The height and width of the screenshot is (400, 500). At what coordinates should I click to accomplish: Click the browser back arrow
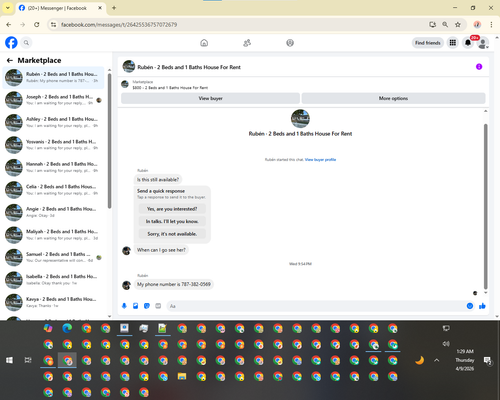(9, 25)
